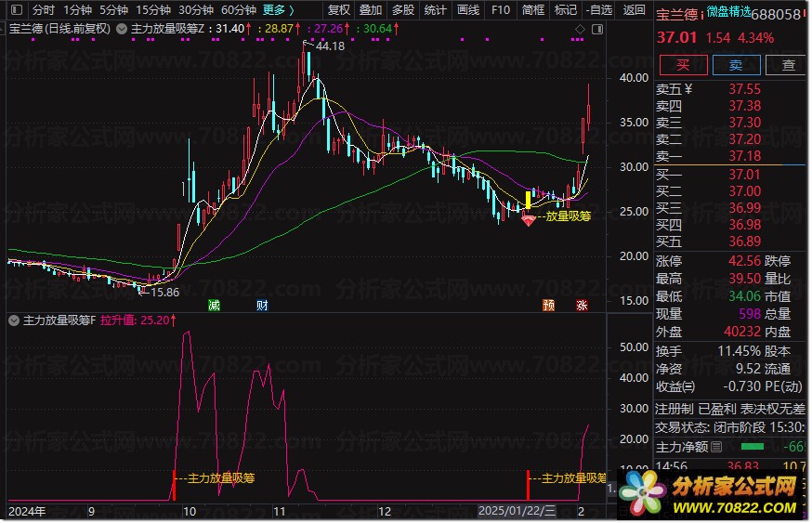Click the 15.86 low price label
Image resolution: width=812 pixels, height=523 pixels.
pyautogui.click(x=164, y=292)
